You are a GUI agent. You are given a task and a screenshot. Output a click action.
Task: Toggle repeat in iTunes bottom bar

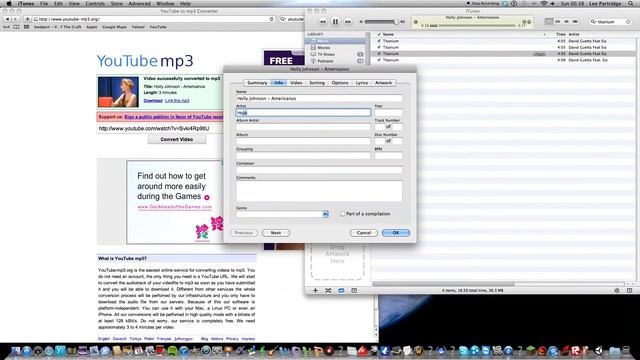(341, 291)
